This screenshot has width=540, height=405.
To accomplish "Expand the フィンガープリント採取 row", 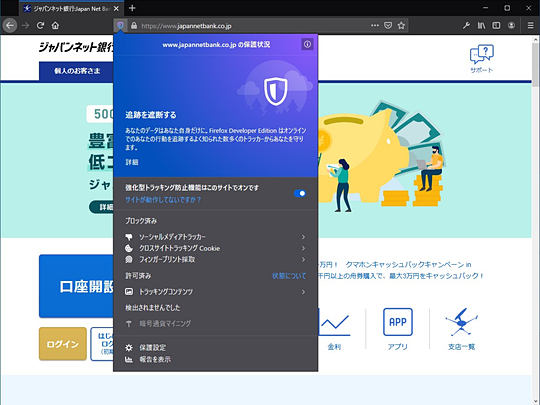I will (215, 259).
